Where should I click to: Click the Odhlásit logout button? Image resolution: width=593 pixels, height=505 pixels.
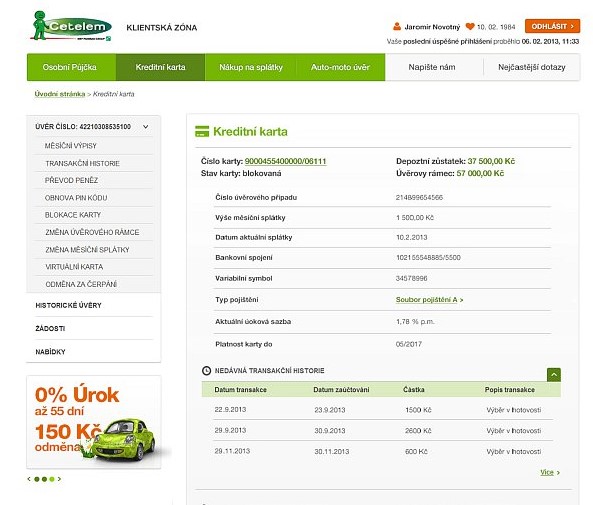point(552,26)
